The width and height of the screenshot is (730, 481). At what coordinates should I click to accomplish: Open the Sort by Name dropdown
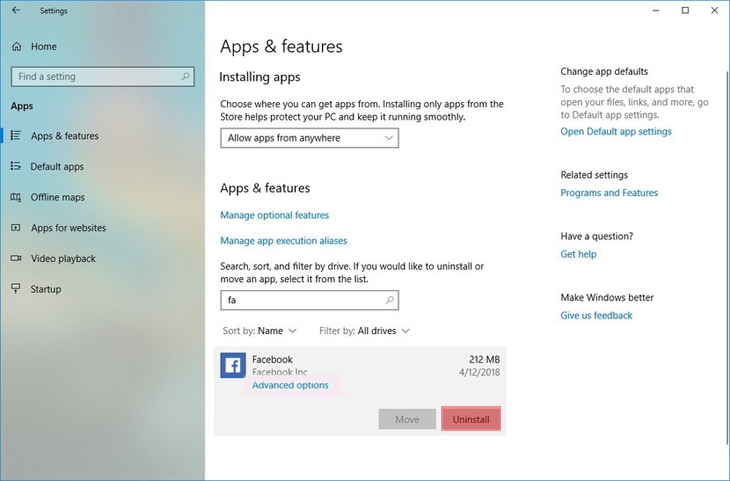(x=259, y=331)
